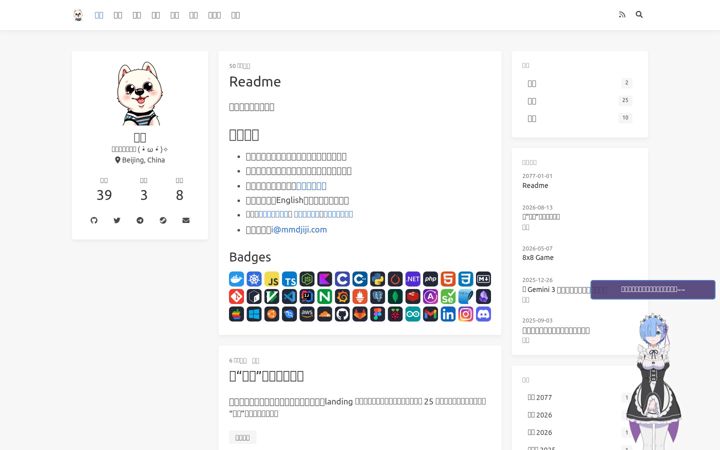The width and height of the screenshot is (720, 450).
Task: Click the Gmail badge icon
Action: click(x=430, y=314)
